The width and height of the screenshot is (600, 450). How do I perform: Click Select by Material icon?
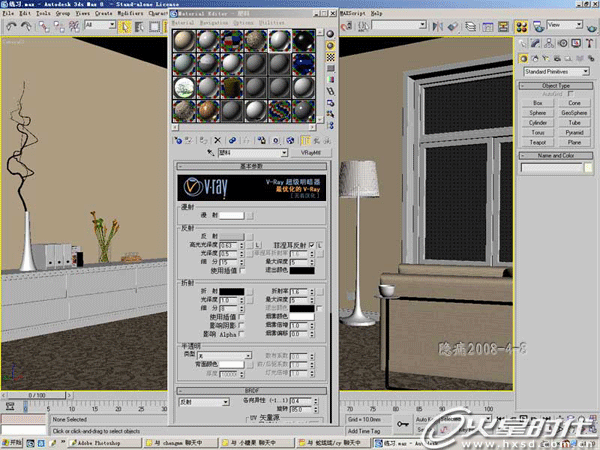[x=330, y=114]
